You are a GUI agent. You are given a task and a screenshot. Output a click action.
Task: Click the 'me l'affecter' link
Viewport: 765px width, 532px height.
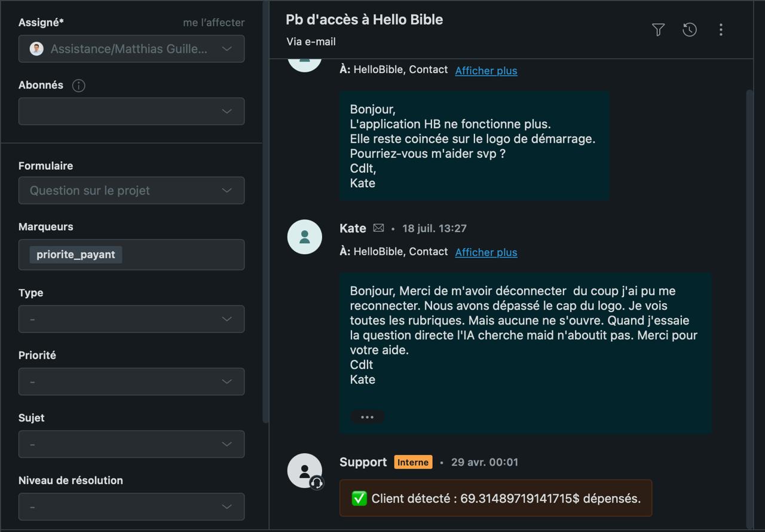pos(213,23)
